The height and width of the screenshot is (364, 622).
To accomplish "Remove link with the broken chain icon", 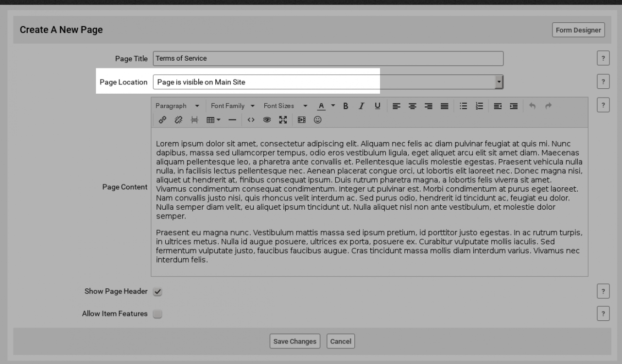I will (x=178, y=119).
